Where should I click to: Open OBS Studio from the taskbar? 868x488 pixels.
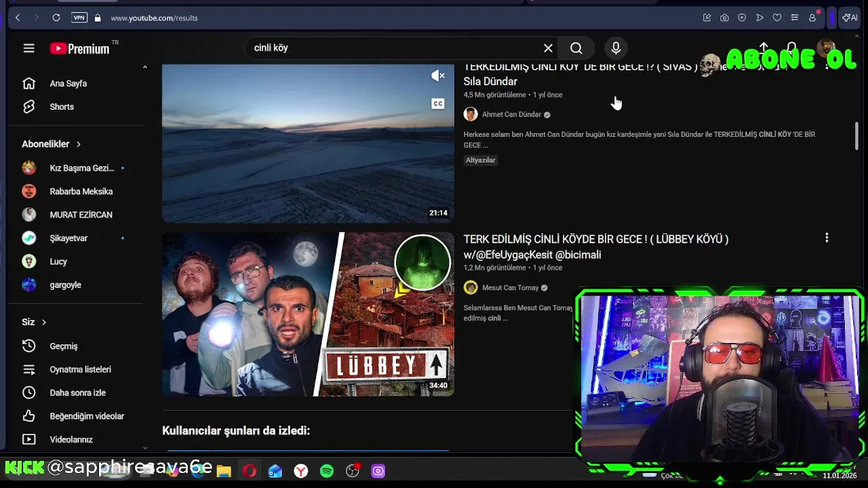353,471
